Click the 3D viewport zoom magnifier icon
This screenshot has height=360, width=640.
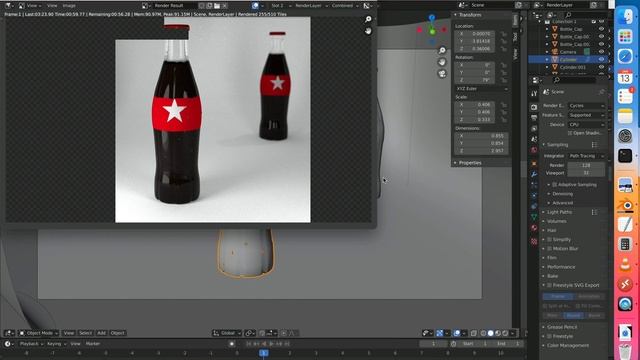pyautogui.click(x=442, y=51)
